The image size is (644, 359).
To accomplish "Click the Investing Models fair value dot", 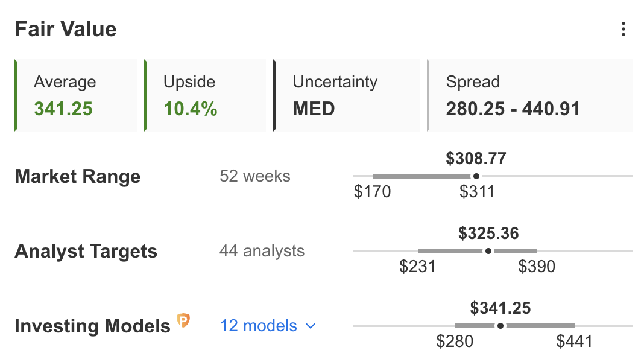I will tap(500, 326).
